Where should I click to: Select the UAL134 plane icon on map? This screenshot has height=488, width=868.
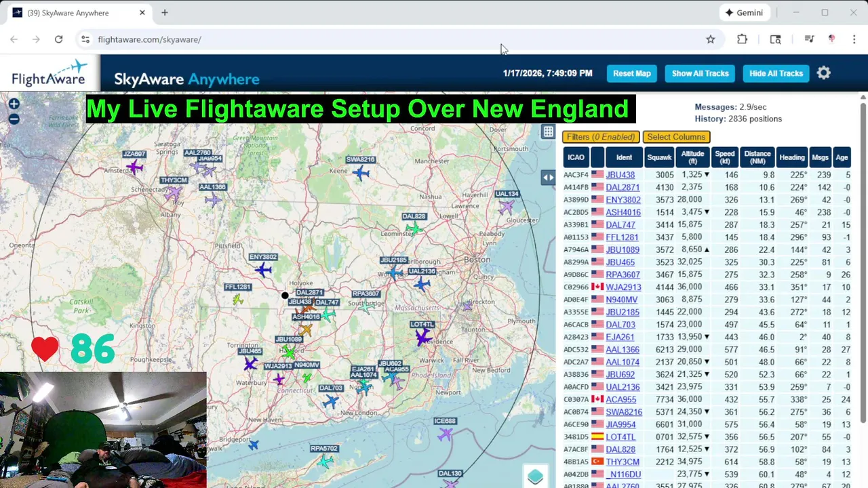(x=506, y=207)
